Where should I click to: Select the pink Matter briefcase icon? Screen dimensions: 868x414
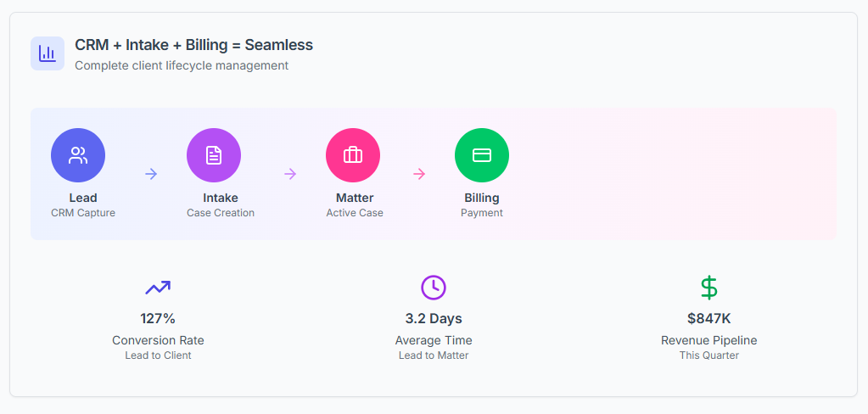tap(353, 155)
